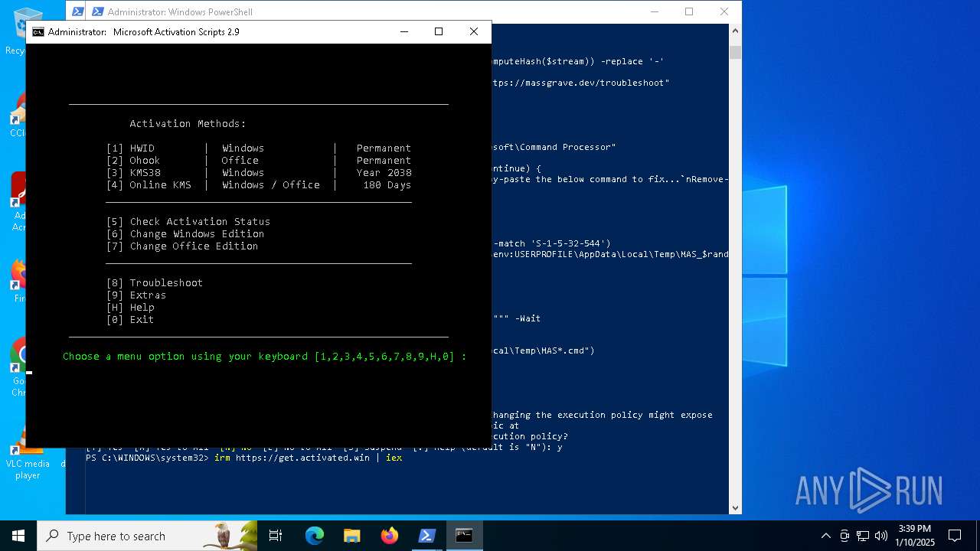This screenshot has width=980, height=551.
Task: Click the Windows Start button
Action: click(x=18, y=536)
